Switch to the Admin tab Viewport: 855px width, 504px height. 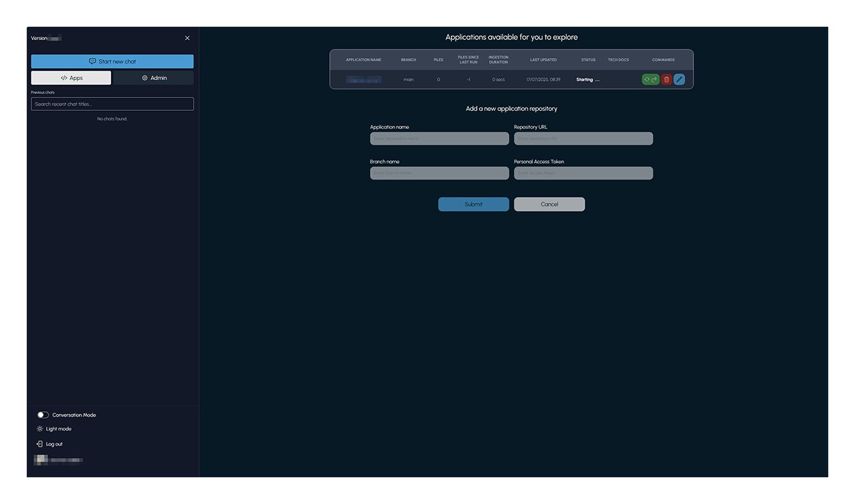(x=154, y=78)
